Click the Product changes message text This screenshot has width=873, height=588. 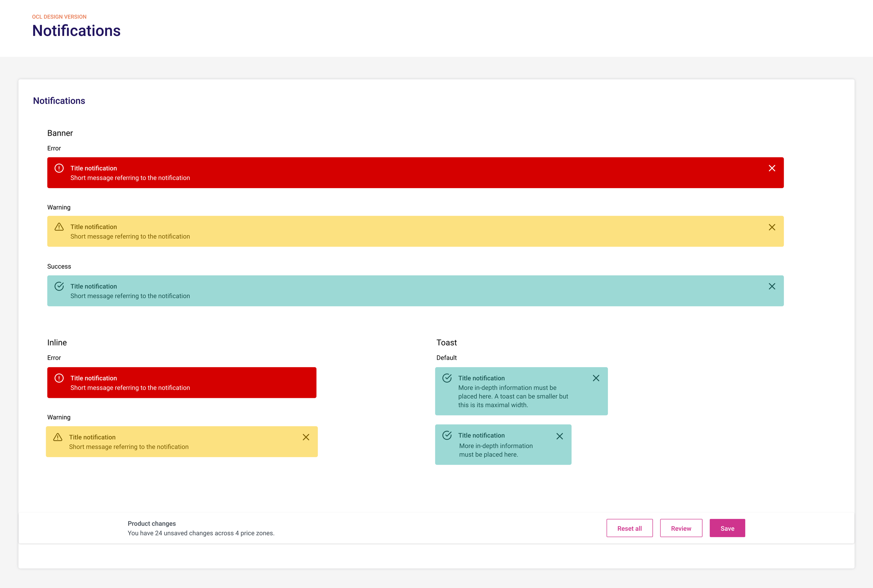tap(201, 533)
